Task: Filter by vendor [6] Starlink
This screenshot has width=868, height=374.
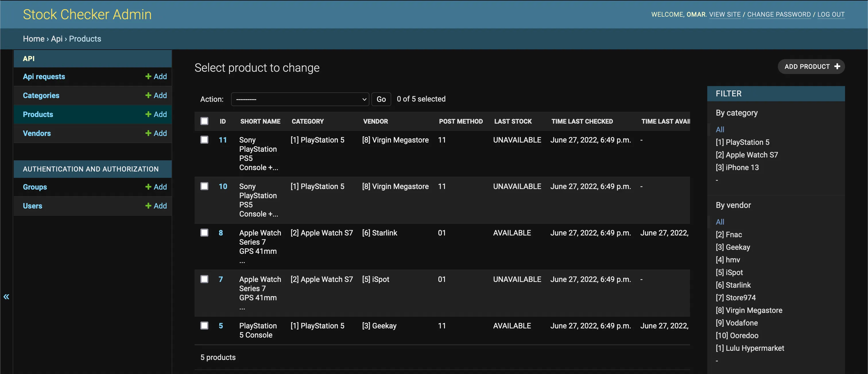Action: tap(734, 285)
